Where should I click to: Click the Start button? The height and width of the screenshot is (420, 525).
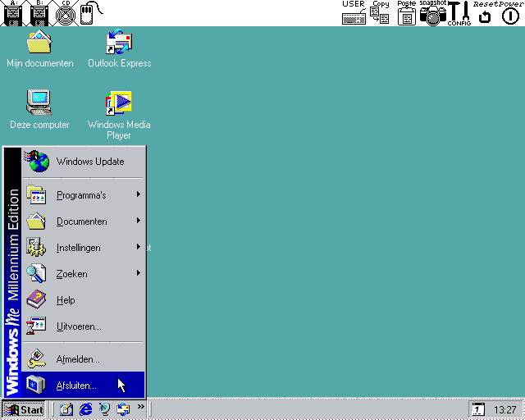24,409
